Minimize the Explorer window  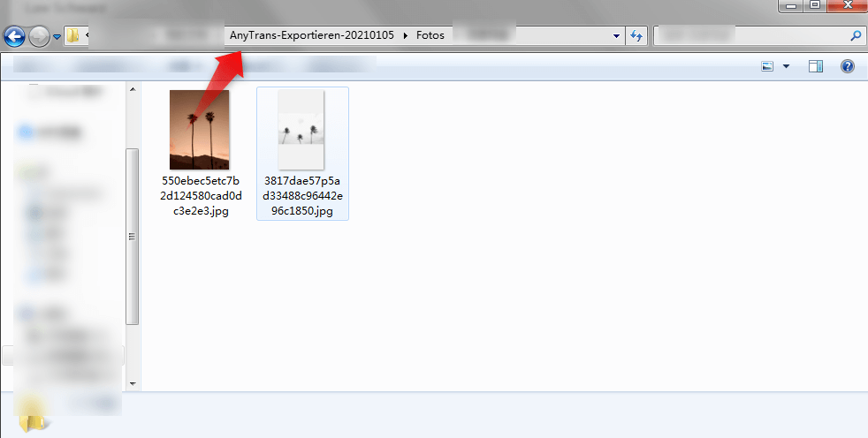click(x=791, y=5)
